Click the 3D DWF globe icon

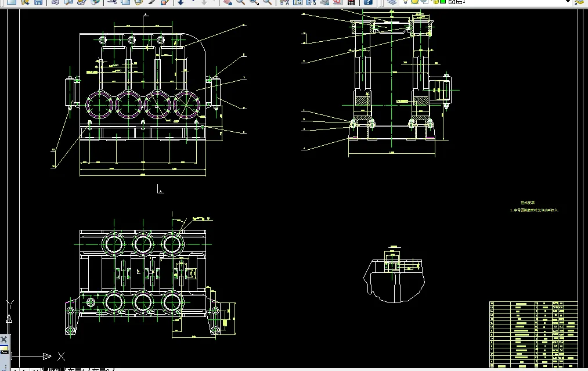pyautogui.click(x=95, y=2)
